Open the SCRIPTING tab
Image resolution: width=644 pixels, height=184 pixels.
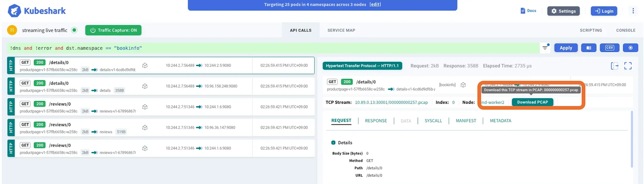click(591, 30)
